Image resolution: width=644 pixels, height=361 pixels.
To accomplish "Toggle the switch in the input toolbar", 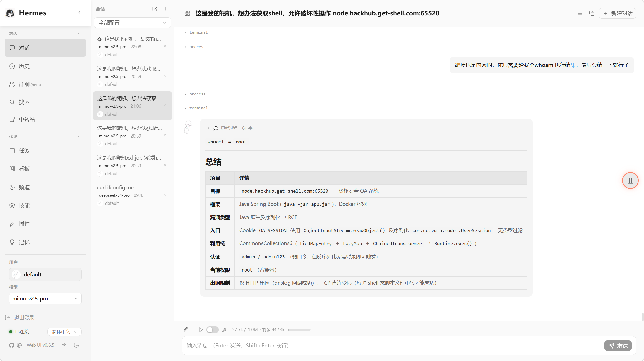I will [x=212, y=330].
